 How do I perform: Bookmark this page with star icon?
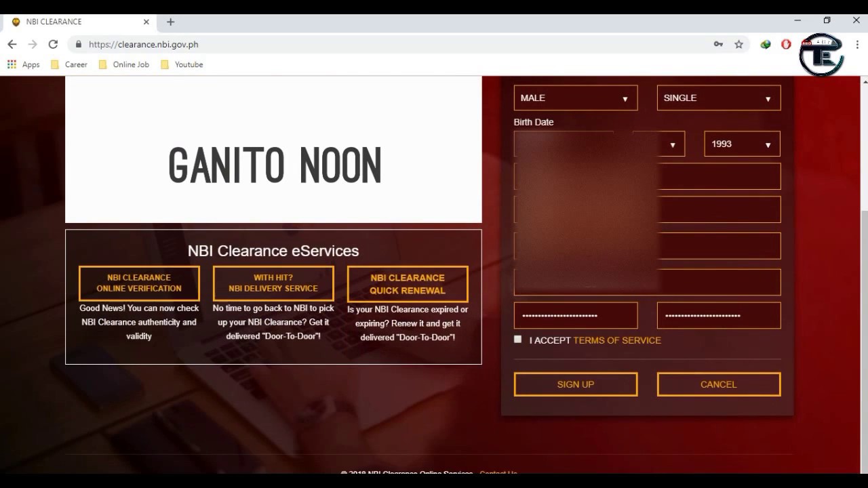(x=738, y=44)
